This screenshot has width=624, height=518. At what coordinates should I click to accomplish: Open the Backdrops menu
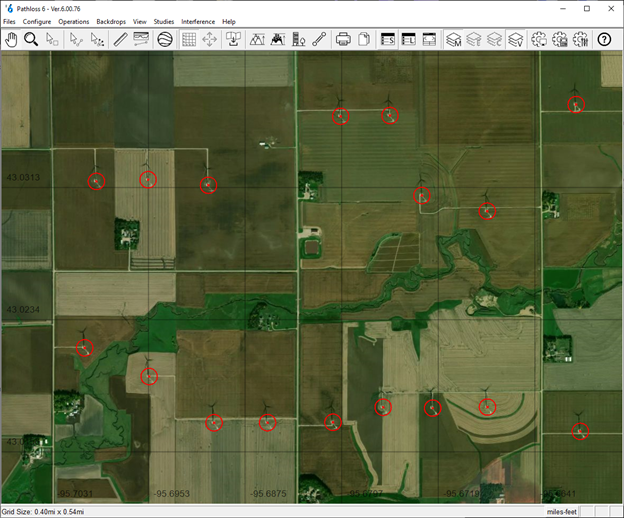(x=111, y=21)
